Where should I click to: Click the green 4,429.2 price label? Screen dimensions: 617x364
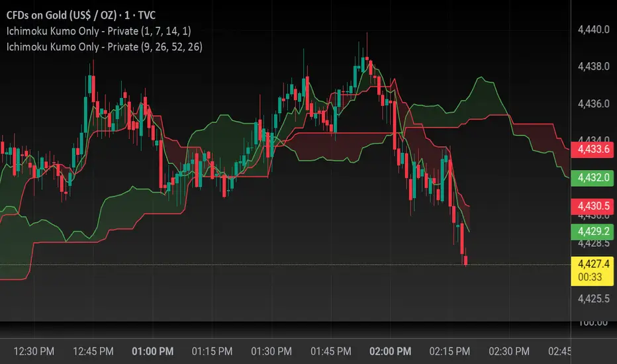(593, 232)
